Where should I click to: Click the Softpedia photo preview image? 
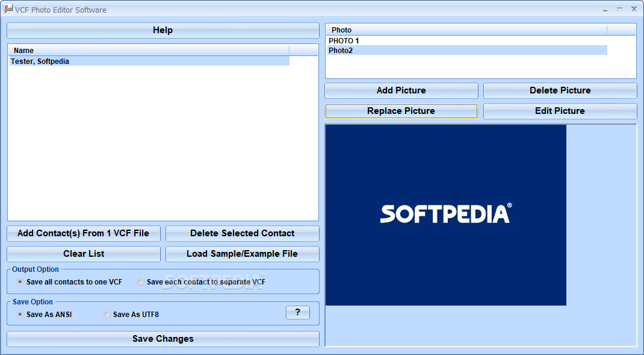coord(445,215)
